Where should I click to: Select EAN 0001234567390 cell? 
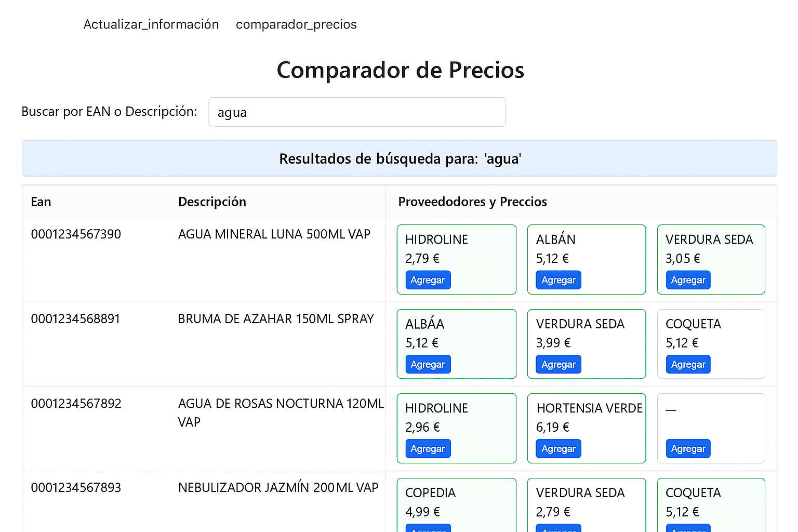click(x=76, y=234)
